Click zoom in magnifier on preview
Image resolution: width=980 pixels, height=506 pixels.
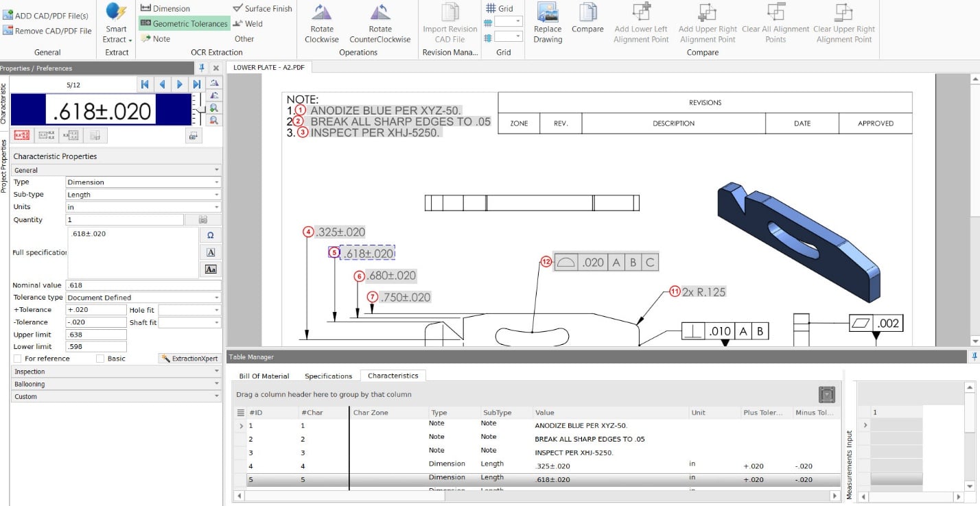[214, 108]
